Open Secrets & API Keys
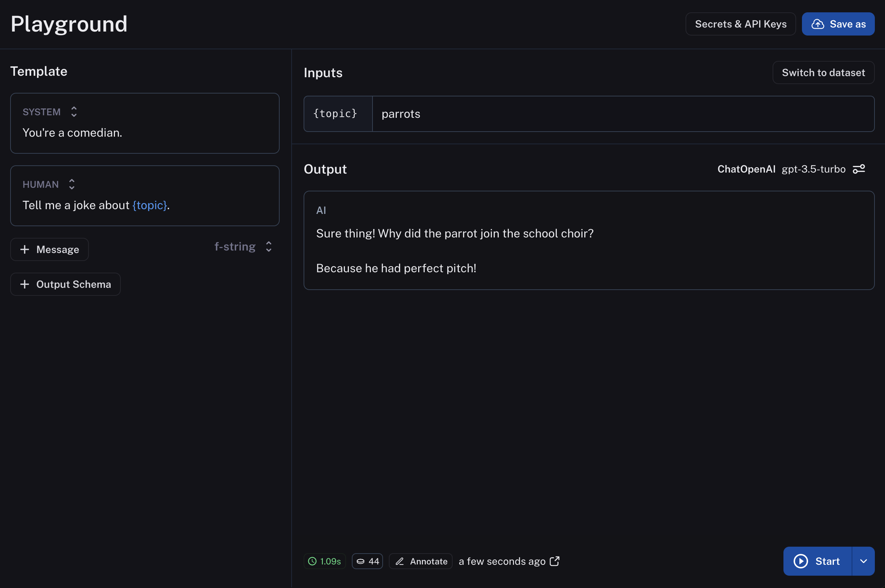 pos(740,24)
